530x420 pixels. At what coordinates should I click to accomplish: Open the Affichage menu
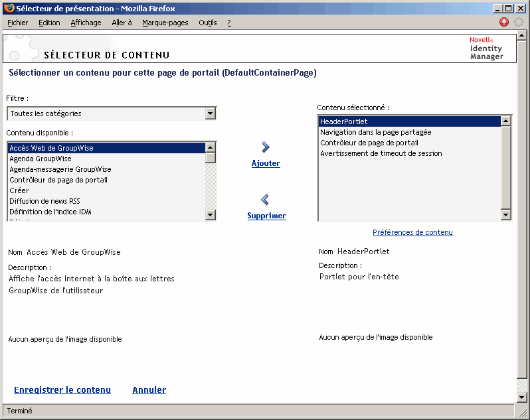coord(86,23)
